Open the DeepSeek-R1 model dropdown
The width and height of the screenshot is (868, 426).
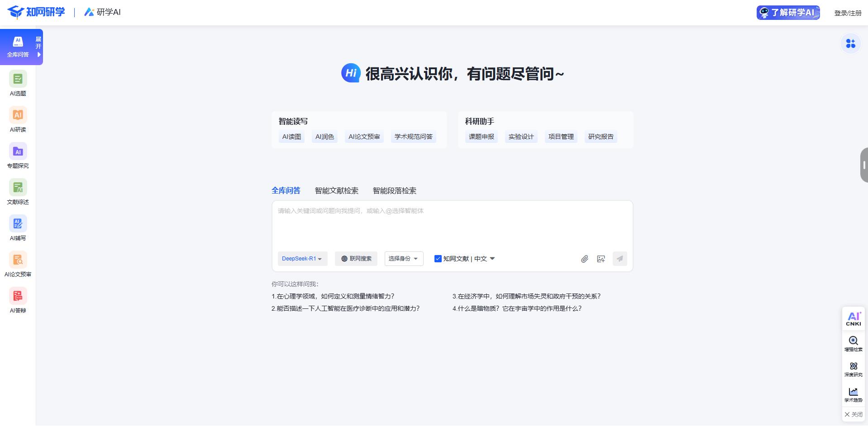(x=302, y=258)
